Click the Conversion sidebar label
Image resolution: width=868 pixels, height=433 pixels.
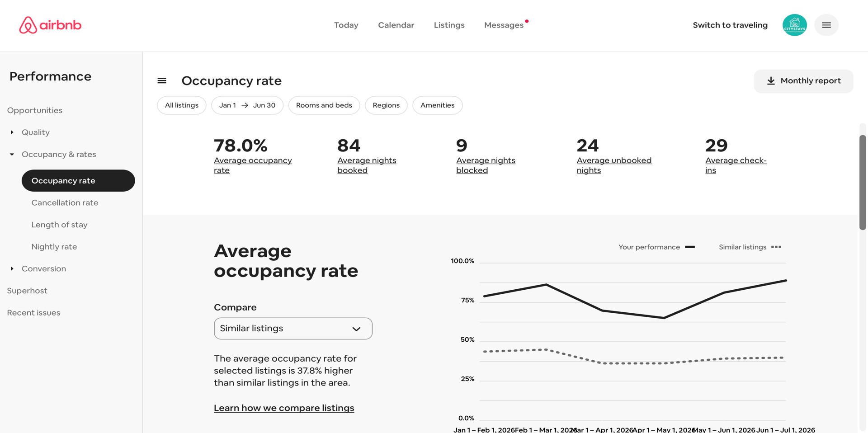(x=44, y=269)
